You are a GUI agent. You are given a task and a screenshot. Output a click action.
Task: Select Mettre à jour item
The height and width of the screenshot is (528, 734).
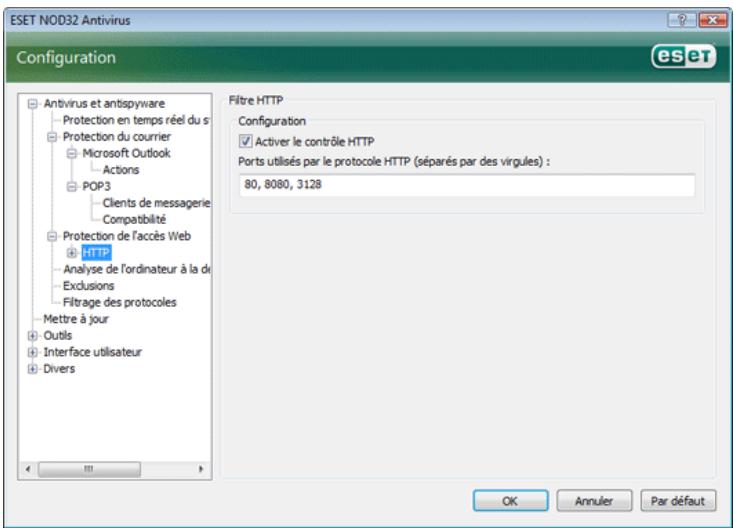tap(76, 319)
